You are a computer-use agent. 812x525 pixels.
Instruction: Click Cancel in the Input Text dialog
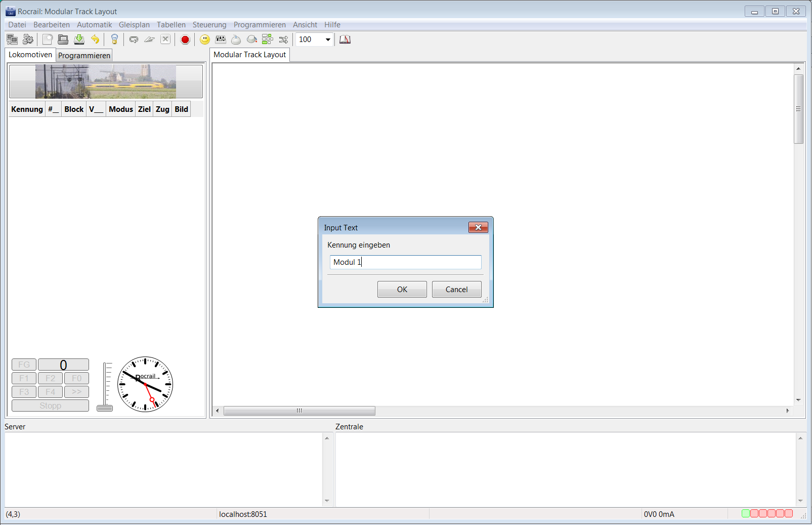[x=456, y=290]
